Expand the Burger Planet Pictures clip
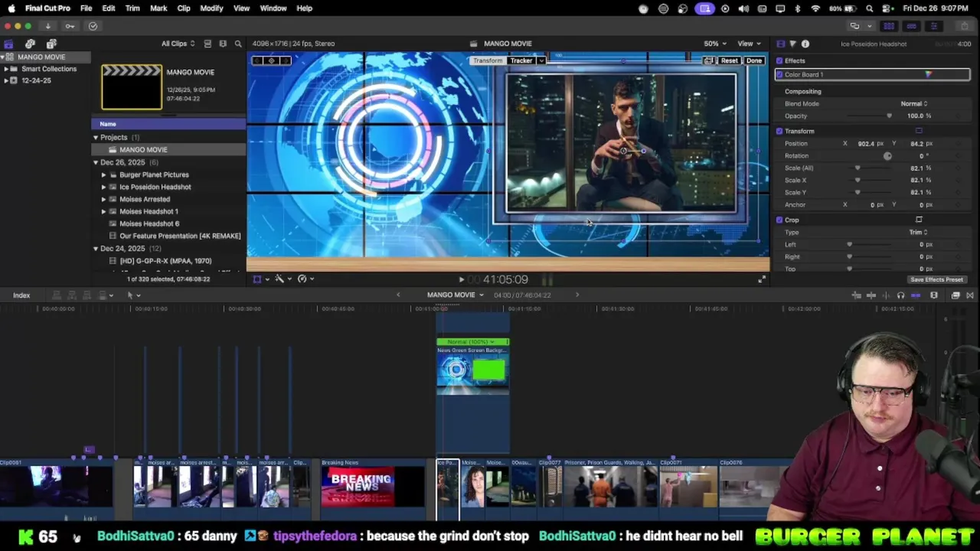 tap(104, 174)
